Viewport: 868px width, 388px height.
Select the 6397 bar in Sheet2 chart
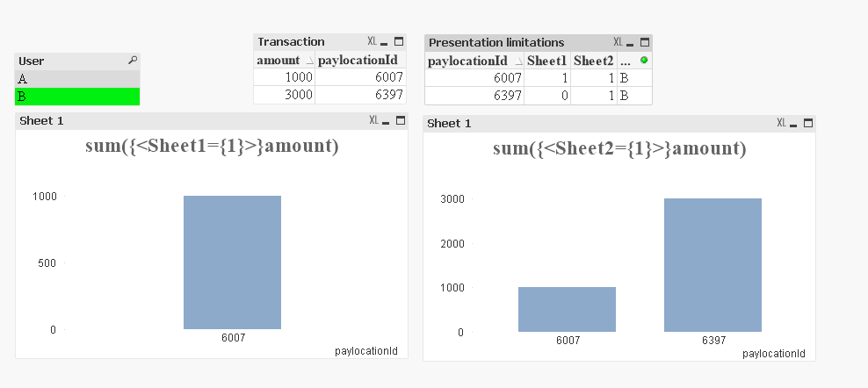tap(712, 264)
